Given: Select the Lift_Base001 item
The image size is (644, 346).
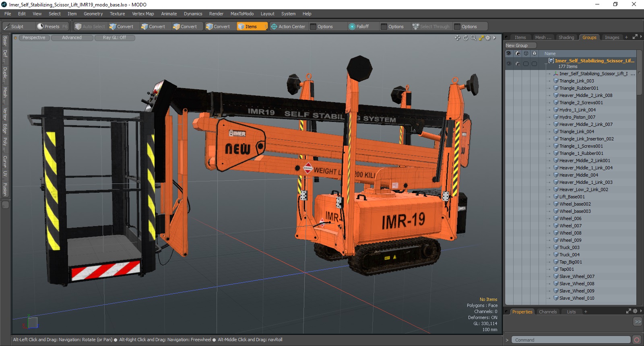Looking at the screenshot, I should pyautogui.click(x=572, y=197).
